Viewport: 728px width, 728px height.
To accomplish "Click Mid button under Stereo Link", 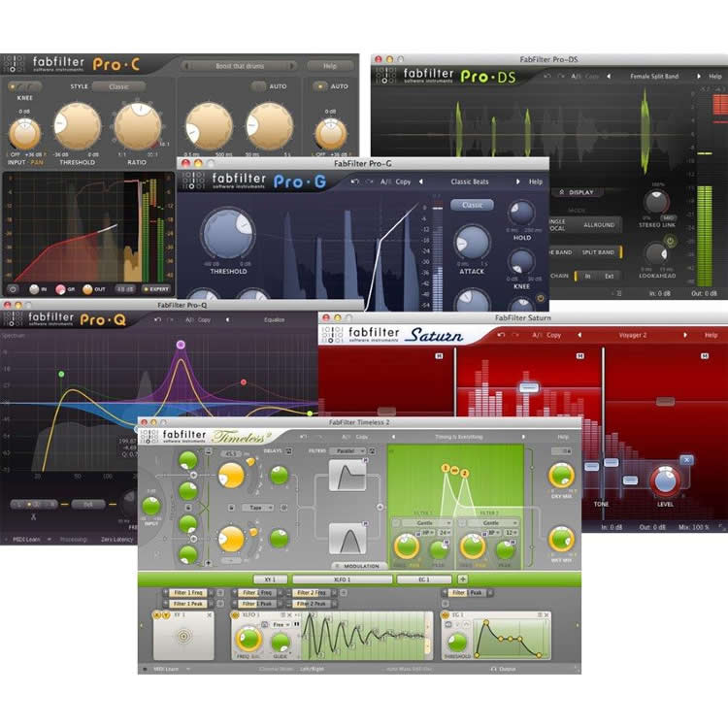I will coord(669,217).
